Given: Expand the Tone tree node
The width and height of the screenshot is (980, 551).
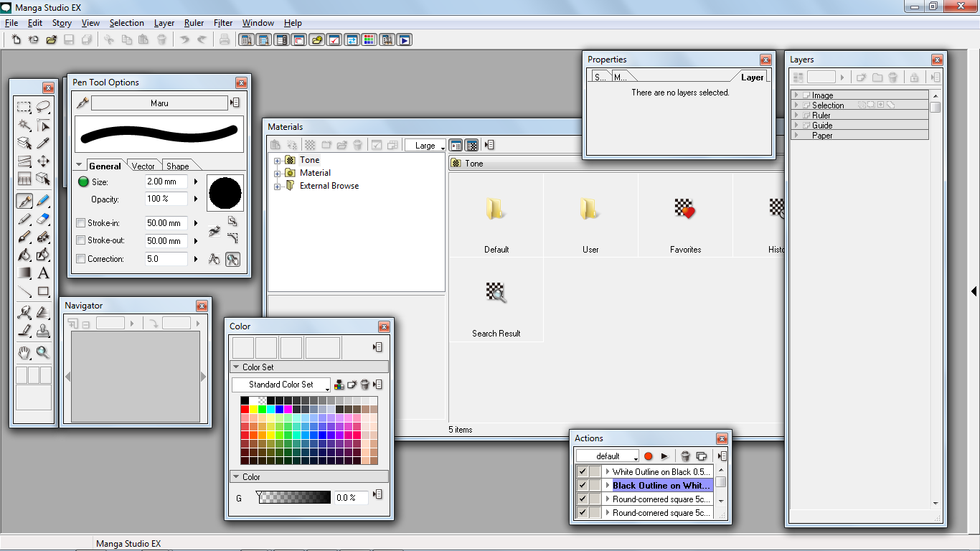Looking at the screenshot, I should click(x=277, y=161).
